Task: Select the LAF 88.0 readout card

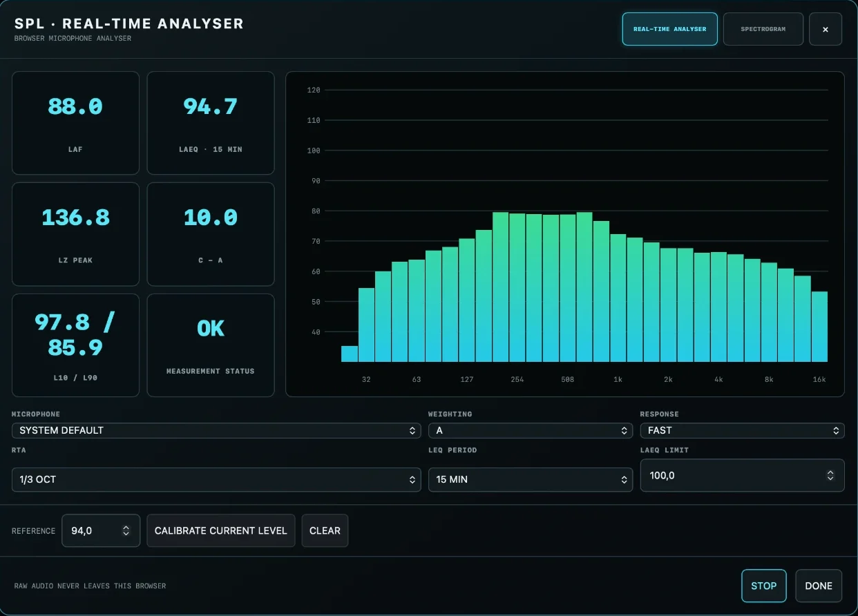Action: pos(75,123)
